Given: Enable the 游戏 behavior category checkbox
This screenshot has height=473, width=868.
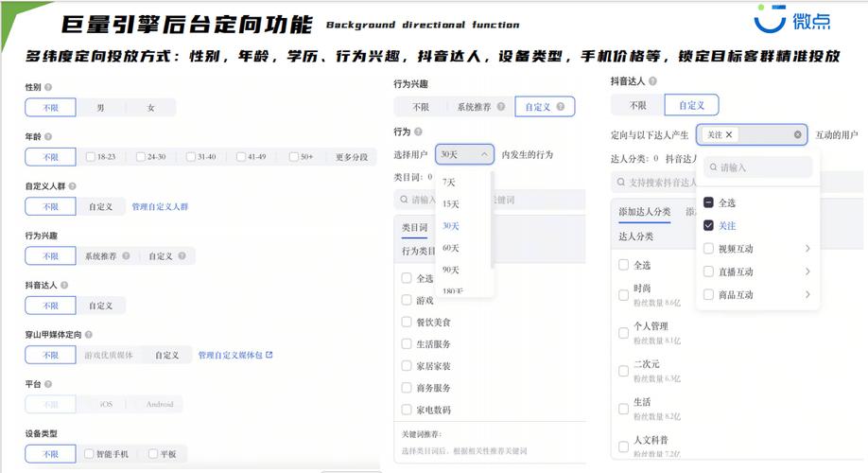Looking at the screenshot, I should click(x=407, y=300).
